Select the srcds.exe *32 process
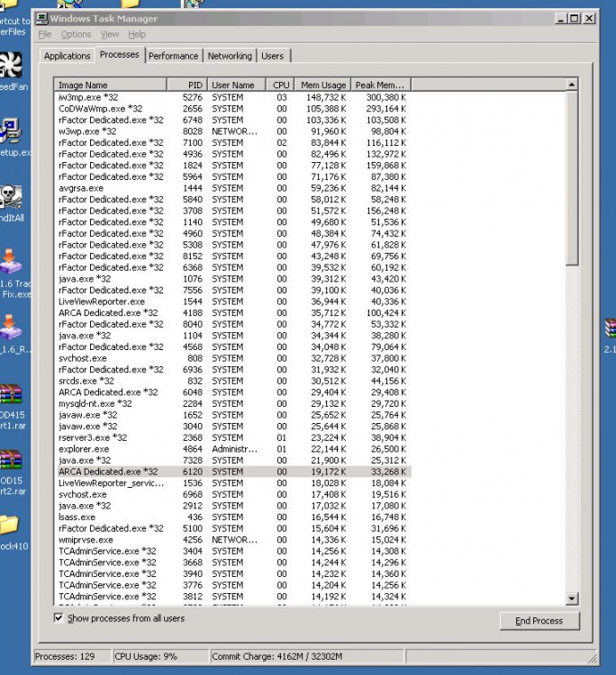The height and width of the screenshot is (675, 616). pos(233,381)
